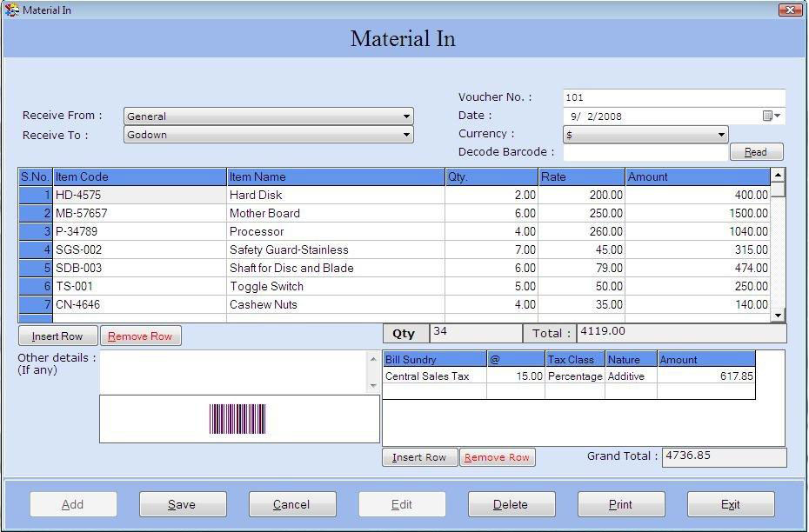The height and width of the screenshot is (532, 809).
Task: Click Insert Row in the Bill Sundry section
Action: coord(419,456)
